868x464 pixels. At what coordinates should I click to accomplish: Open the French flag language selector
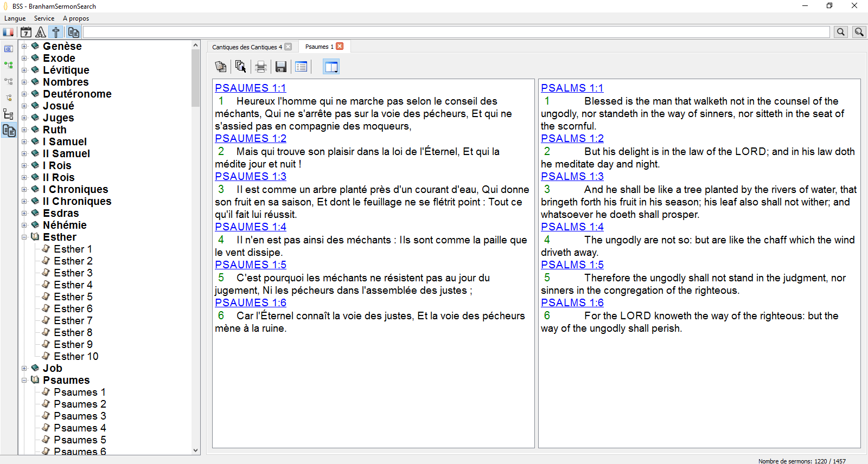(x=9, y=32)
